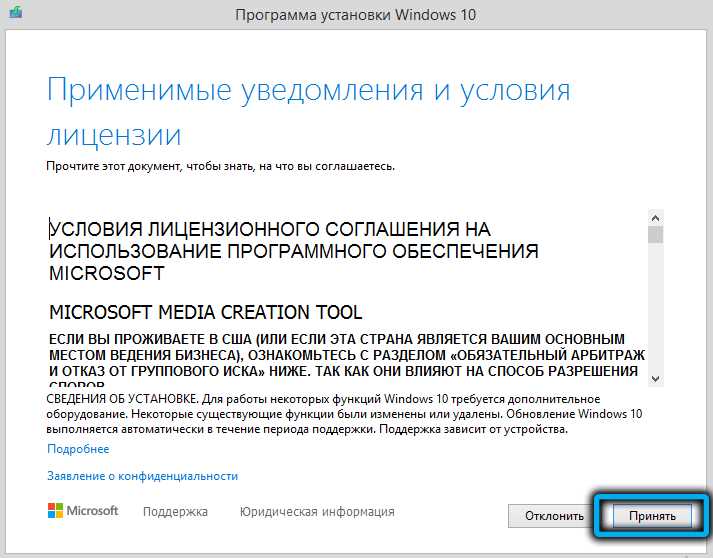Click the Применимые уведомления и условия лицензии title

coord(308,112)
